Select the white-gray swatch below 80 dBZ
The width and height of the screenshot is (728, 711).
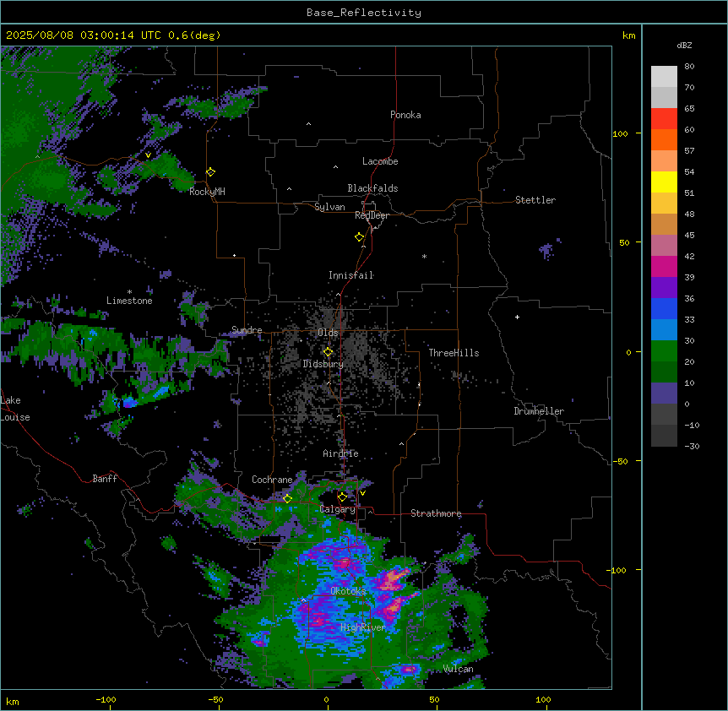coord(664,76)
